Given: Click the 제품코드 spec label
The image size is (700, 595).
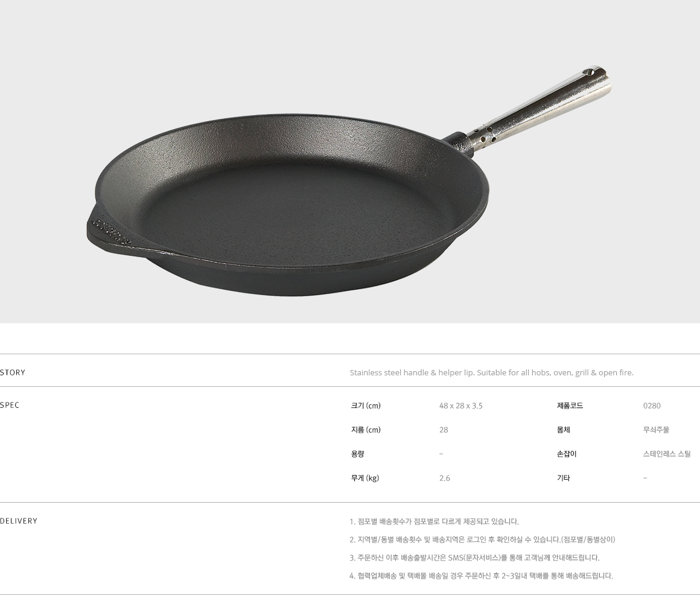Looking at the screenshot, I should click(570, 406).
